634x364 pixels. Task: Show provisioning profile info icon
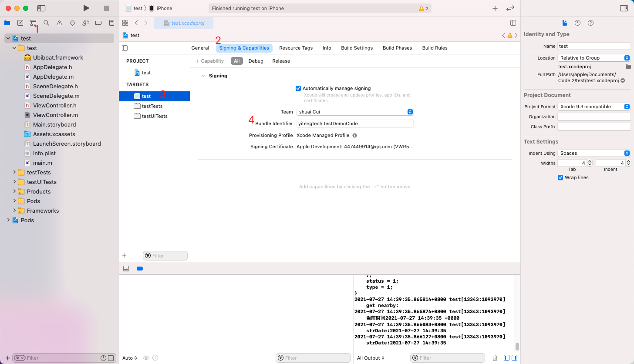354,135
